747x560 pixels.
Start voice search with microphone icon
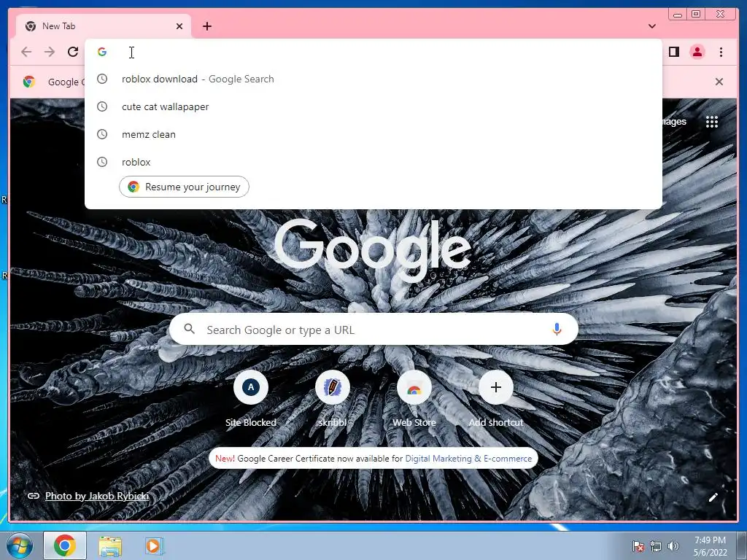tap(557, 329)
